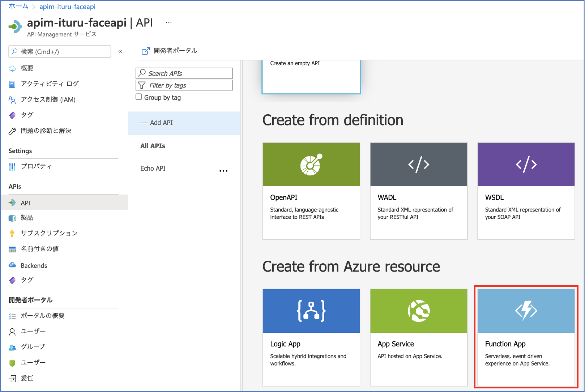Collapse the left navigation menu chevron
The width and height of the screenshot is (585, 392).
[120, 52]
